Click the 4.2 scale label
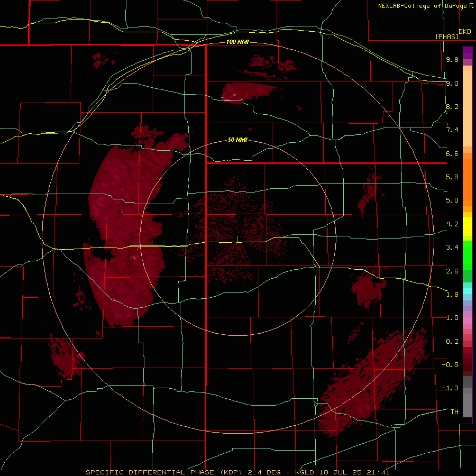The width and height of the screenshot is (476, 476). (452, 224)
